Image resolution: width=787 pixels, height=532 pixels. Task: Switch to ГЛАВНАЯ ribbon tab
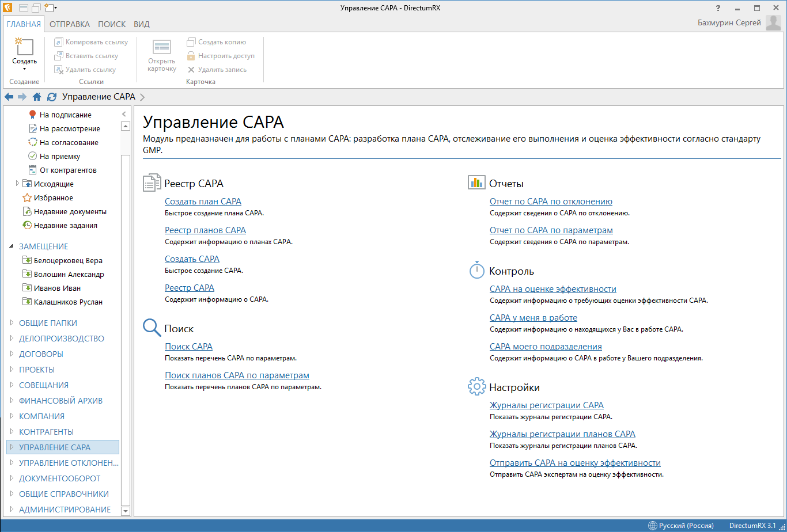coord(24,24)
